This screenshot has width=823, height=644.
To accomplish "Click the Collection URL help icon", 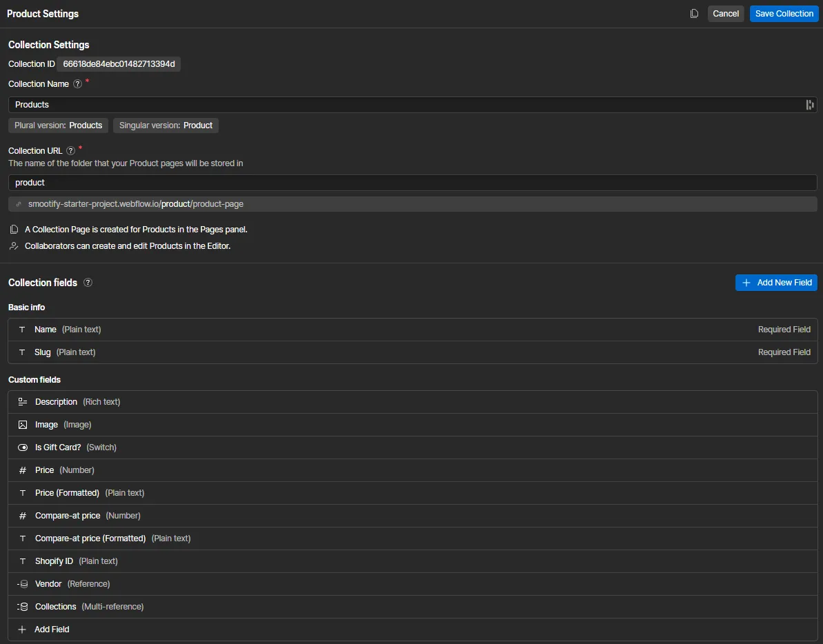I will [70, 151].
